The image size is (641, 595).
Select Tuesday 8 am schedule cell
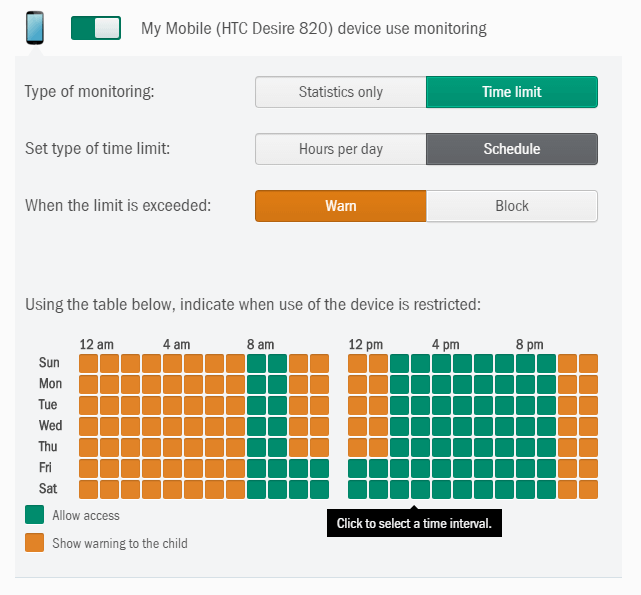pos(256,405)
